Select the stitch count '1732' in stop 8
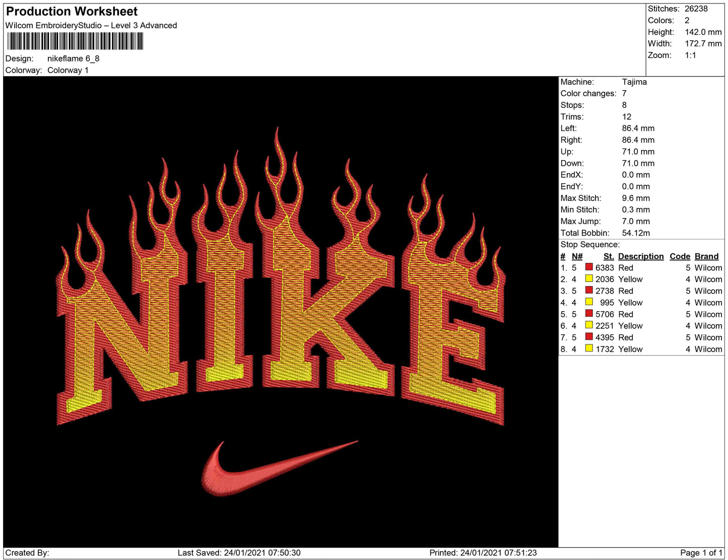Image resolution: width=728 pixels, height=560 pixels. 605,348
